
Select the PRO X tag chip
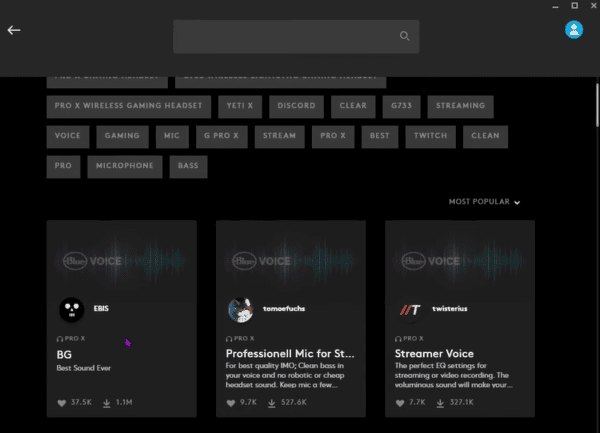pos(333,137)
